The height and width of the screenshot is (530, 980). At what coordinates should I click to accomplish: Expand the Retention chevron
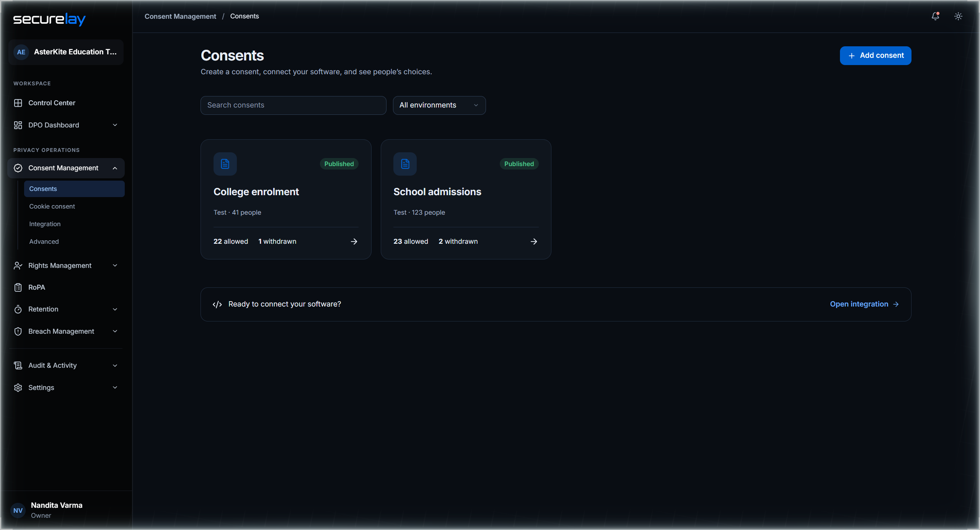click(115, 309)
